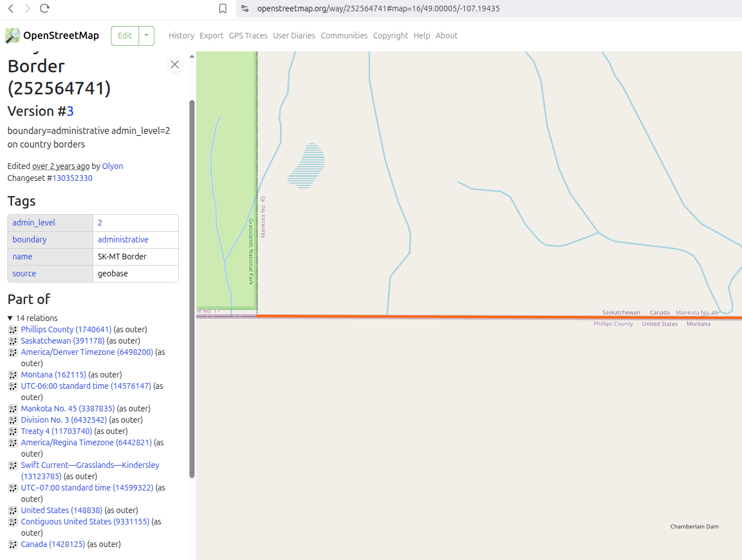Viewport: 742px width, 560px height.
Task: Open the Copyright page link
Action: (x=390, y=36)
